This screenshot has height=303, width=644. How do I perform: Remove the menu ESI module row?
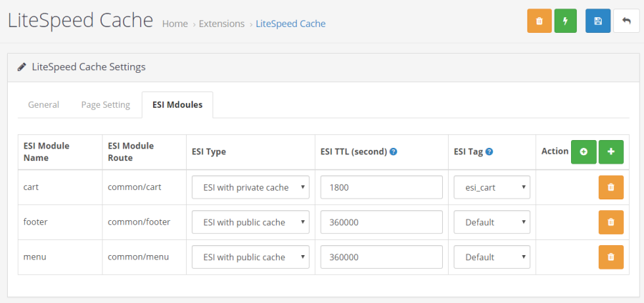coord(610,257)
